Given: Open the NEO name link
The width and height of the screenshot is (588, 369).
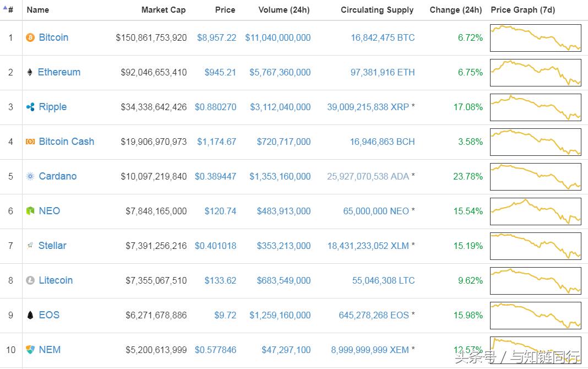Looking at the screenshot, I should point(50,211).
